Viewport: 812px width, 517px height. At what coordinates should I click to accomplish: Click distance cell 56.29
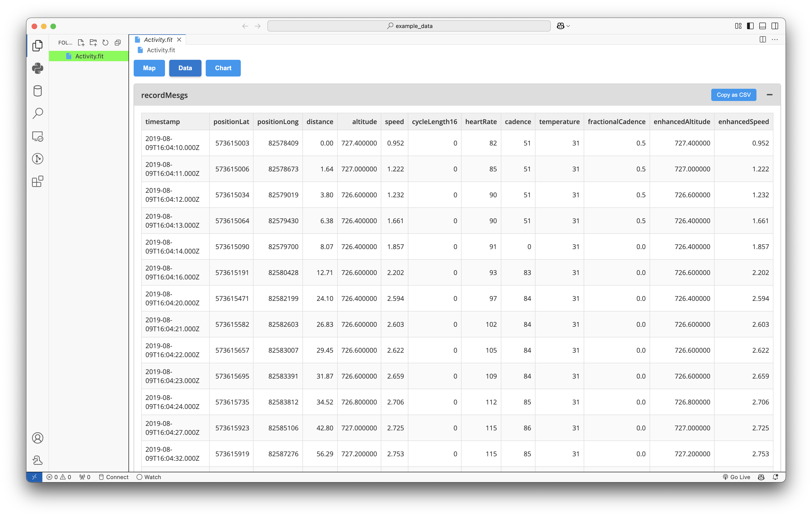pyautogui.click(x=320, y=454)
